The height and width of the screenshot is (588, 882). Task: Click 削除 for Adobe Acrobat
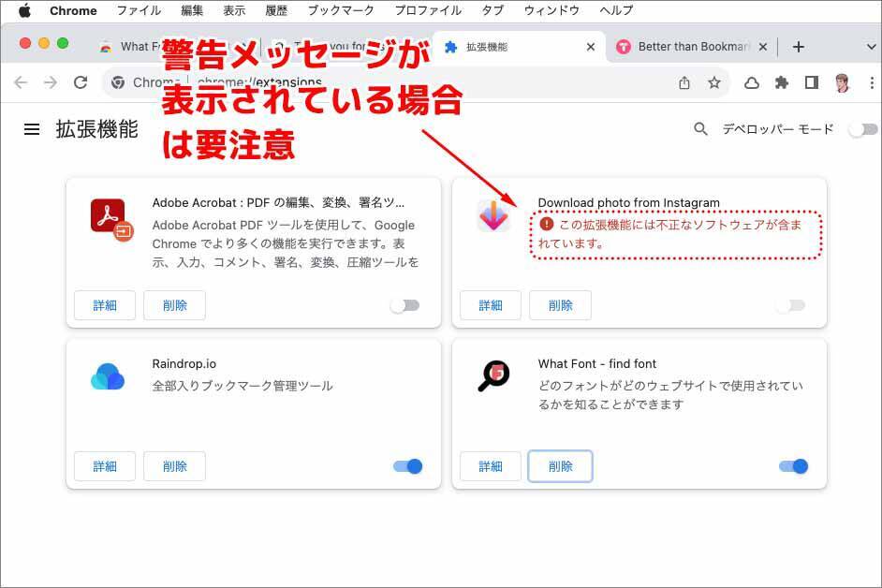point(174,305)
